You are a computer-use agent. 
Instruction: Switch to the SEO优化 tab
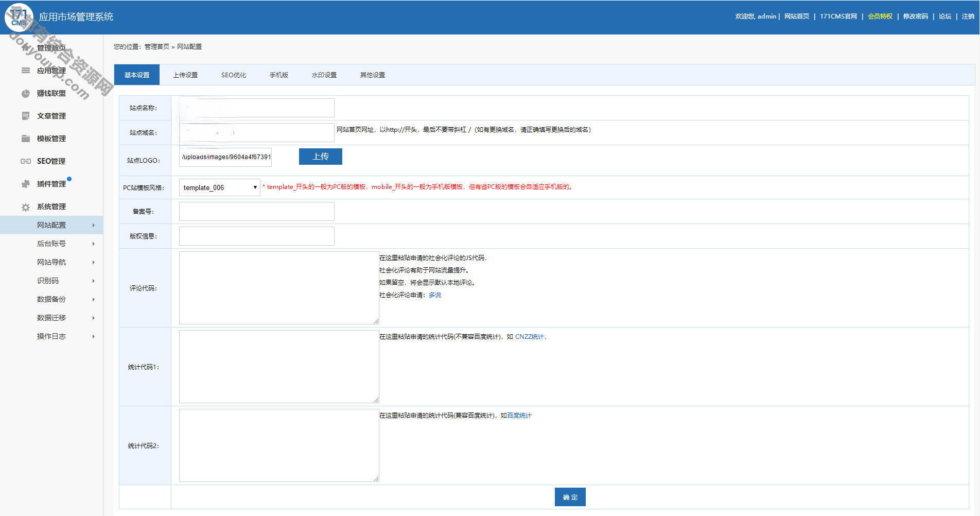[x=234, y=75]
